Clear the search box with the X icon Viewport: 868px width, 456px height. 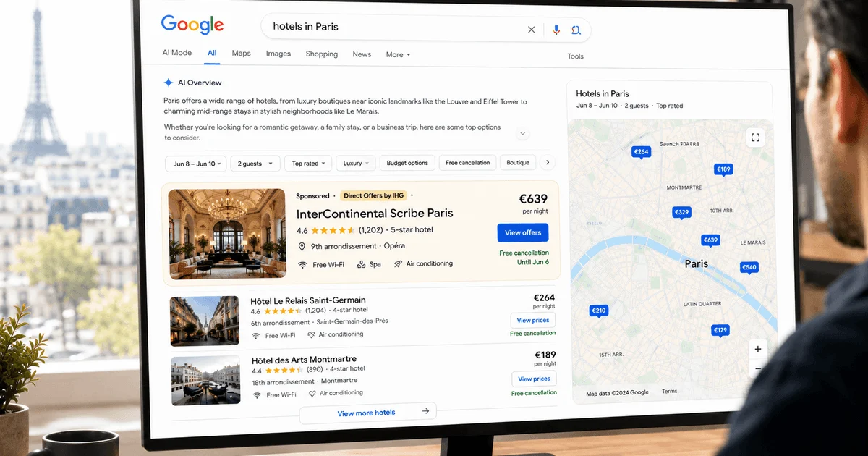tap(531, 30)
